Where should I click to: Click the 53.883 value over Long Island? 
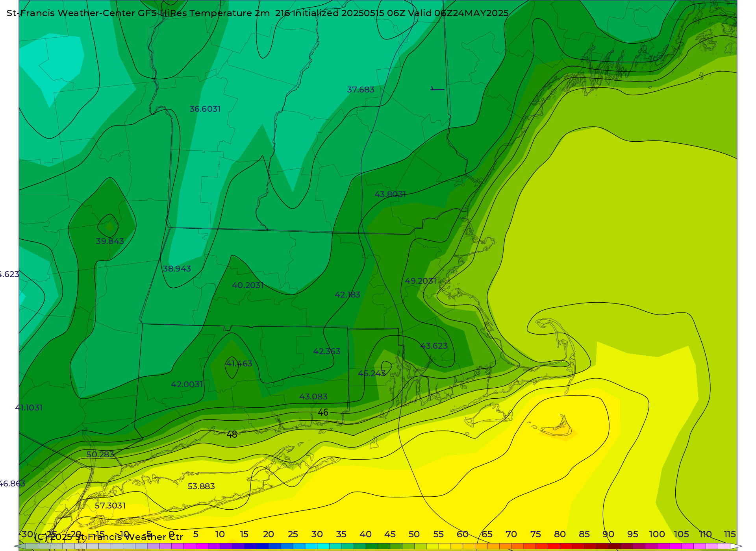201,486
